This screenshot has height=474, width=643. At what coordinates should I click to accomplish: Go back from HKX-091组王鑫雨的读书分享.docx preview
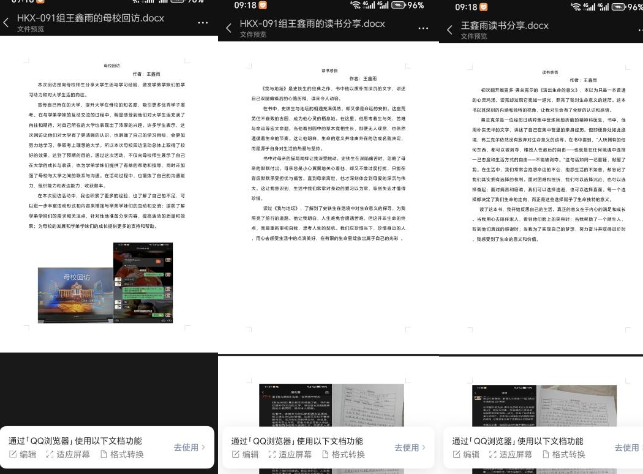226,28
